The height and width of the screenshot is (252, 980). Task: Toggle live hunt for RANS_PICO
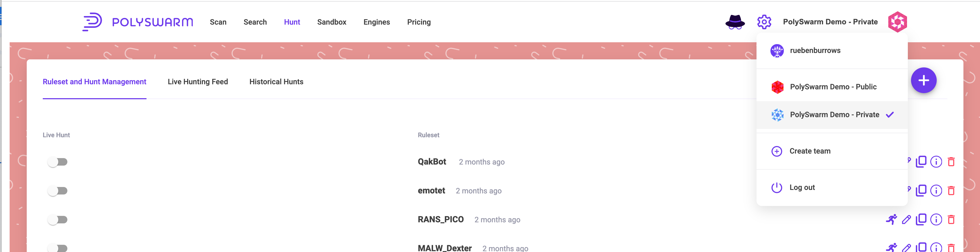57,220
